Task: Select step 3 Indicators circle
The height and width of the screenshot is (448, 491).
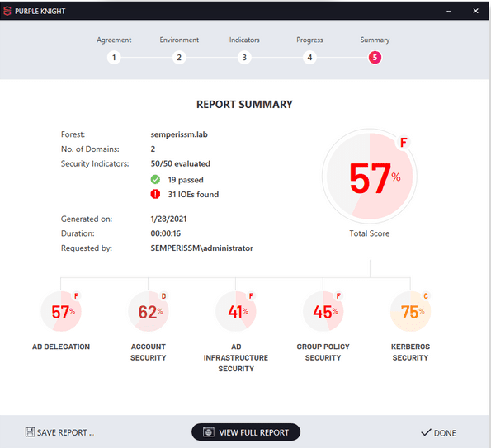Action: (244, 58)
